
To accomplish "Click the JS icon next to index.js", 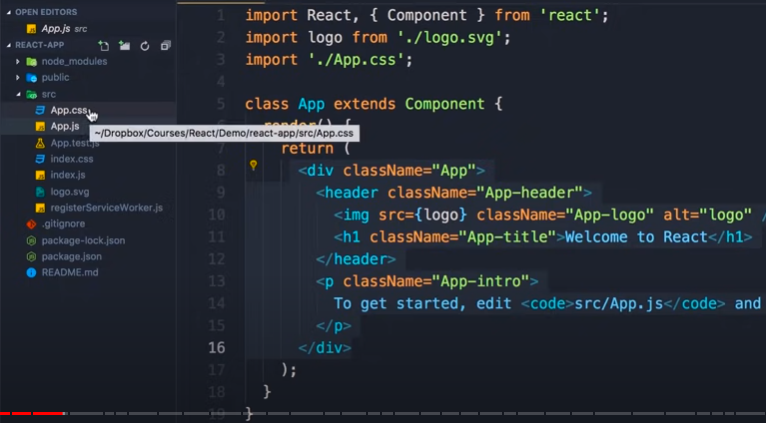I will point(41,175).
